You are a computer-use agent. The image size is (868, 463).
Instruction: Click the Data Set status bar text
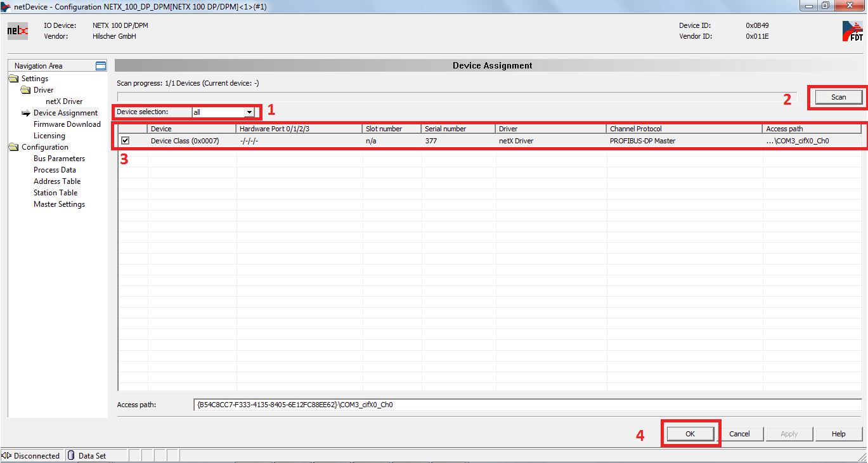coord(93,455)
